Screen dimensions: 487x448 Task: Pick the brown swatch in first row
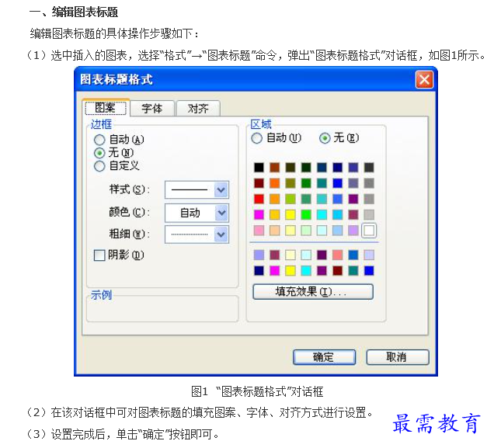[274, 168]
